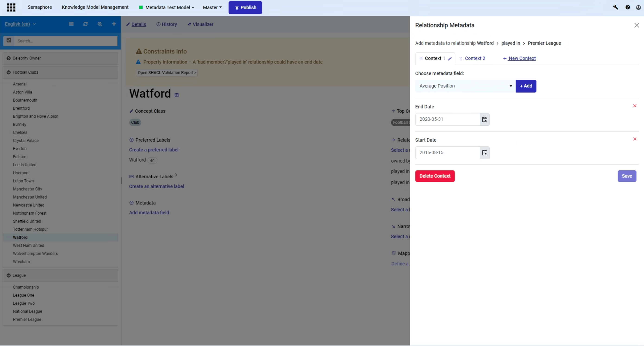
Task: Open the Average Position metadata field dropdown
Action: click(465, 86)
